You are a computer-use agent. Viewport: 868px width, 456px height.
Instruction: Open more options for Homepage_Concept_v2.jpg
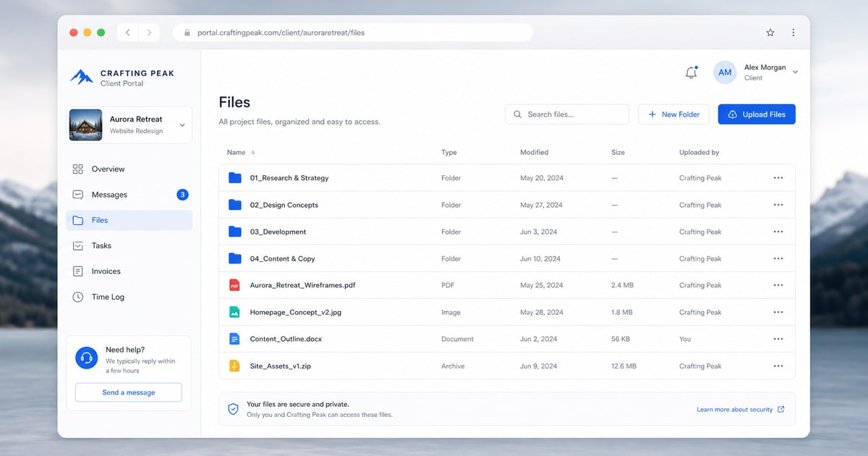pos(778,312)
